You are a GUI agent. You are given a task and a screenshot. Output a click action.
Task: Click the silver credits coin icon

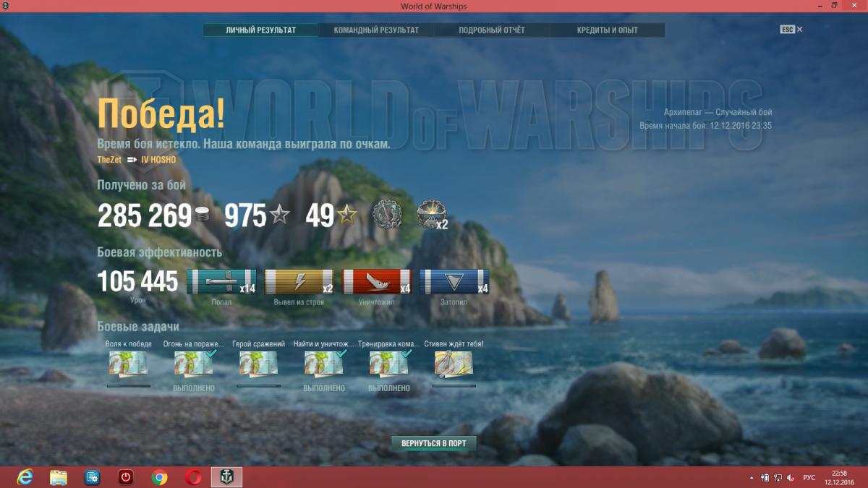(202, 216)
